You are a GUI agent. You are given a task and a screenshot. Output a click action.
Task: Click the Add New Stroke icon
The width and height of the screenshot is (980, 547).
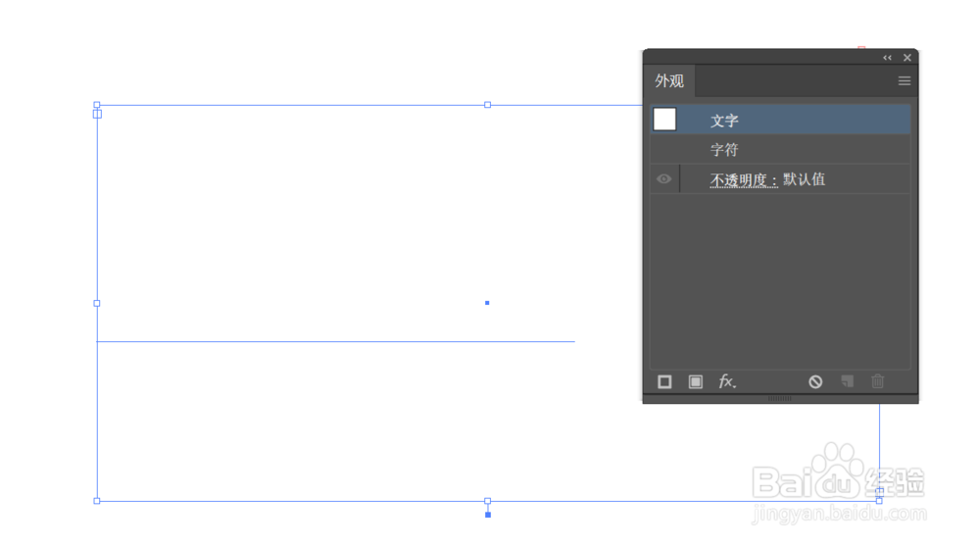664,381
